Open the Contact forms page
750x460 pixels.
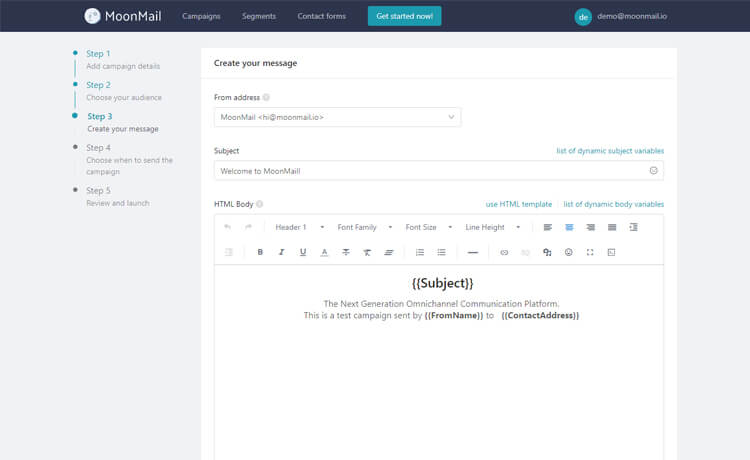(x=321, y=16)
